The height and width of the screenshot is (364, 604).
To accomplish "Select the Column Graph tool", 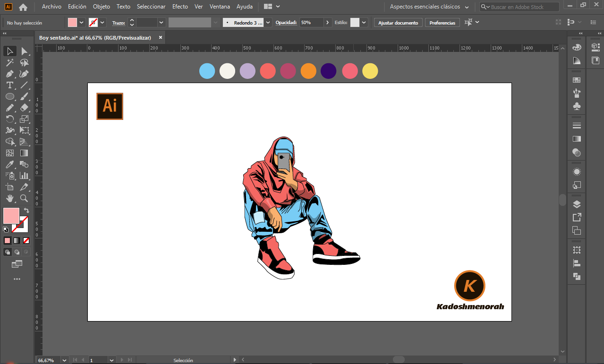I will pos(24,176).
